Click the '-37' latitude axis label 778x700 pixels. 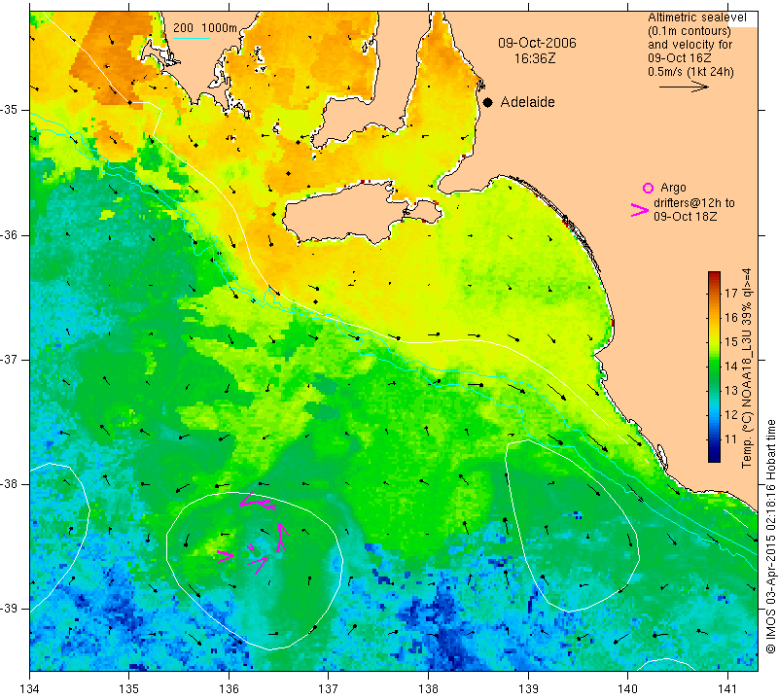point(10,359)
